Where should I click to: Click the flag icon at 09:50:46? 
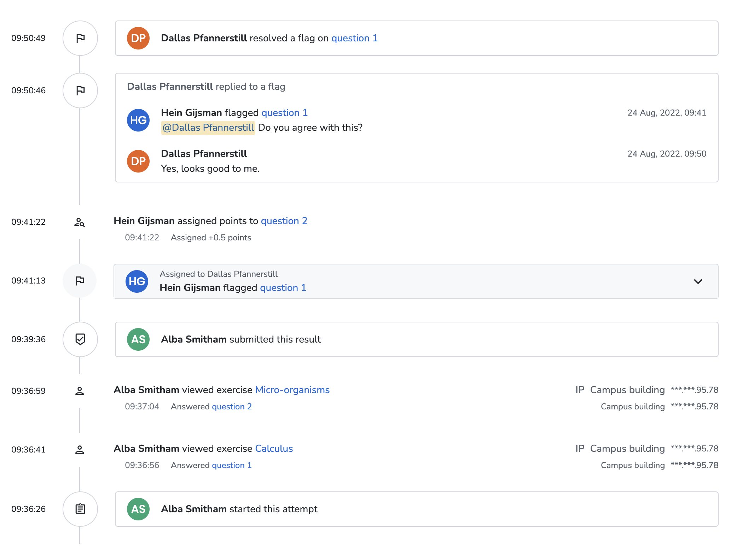click(x=80, y=91)
